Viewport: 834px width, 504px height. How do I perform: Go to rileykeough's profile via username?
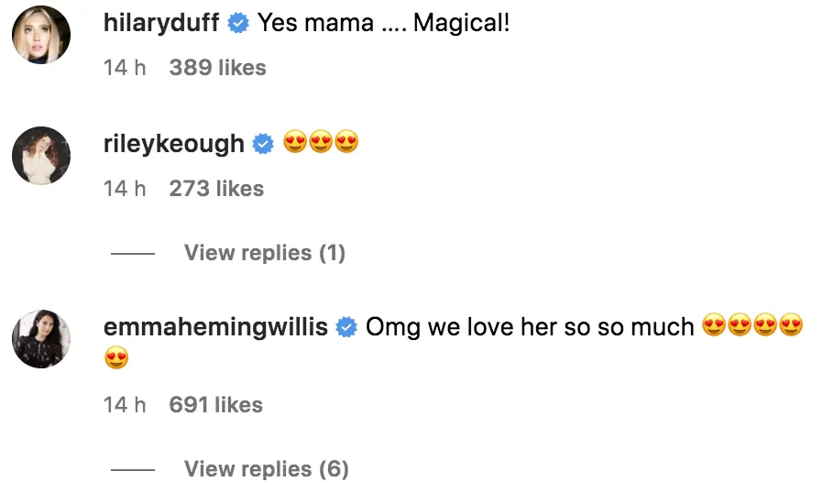174,144
